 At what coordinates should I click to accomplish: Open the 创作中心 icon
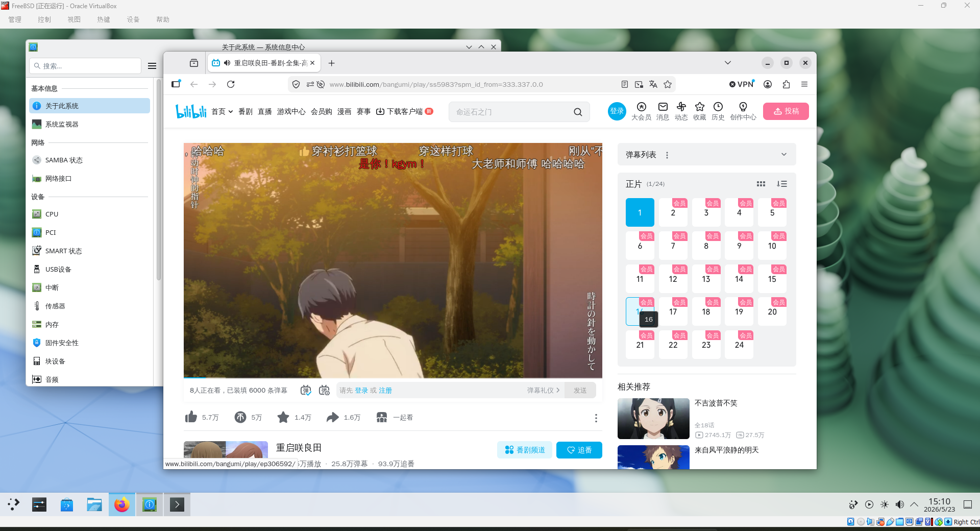743,111
